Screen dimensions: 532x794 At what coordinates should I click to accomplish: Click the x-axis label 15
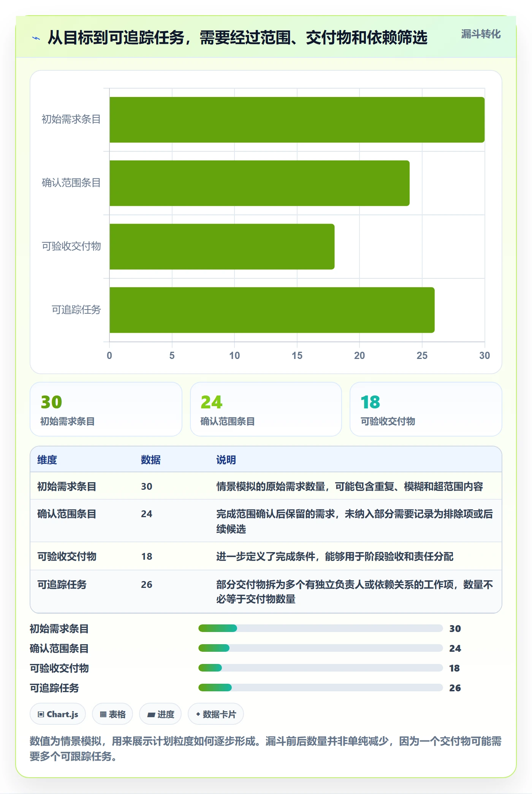click(x=297, y=356)
